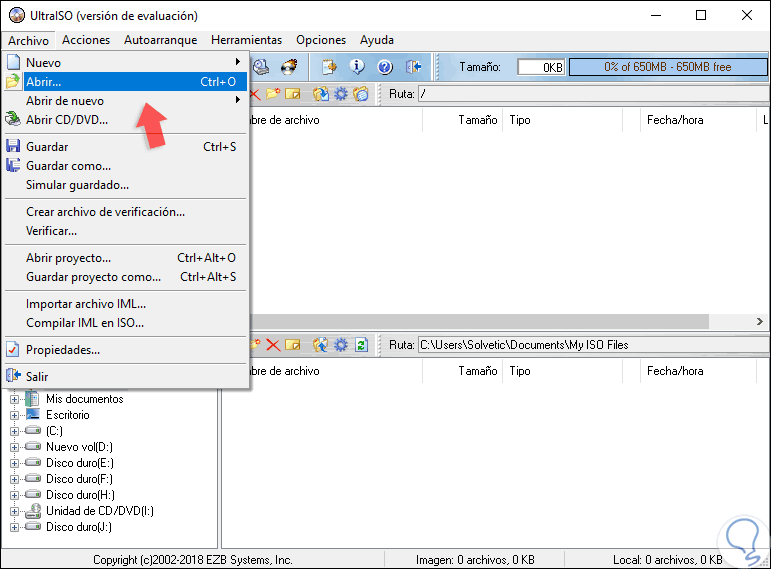Select Compilar IML en ISO... entry
Viewport: 771px width, 569px height.
pos(125,323)
